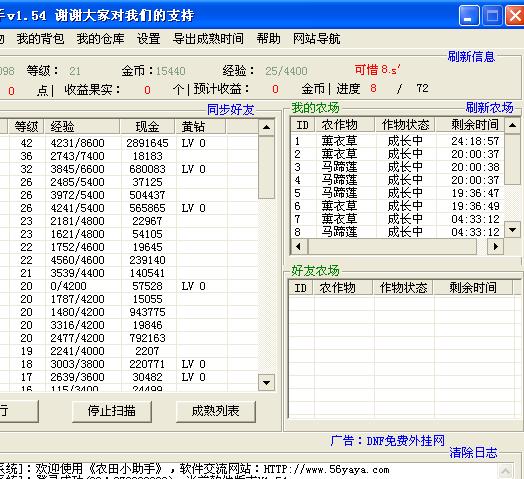The image size is (524, 479).
Task: Click 作物状态 header in 好友农场 table
Action: click(403, 287)
